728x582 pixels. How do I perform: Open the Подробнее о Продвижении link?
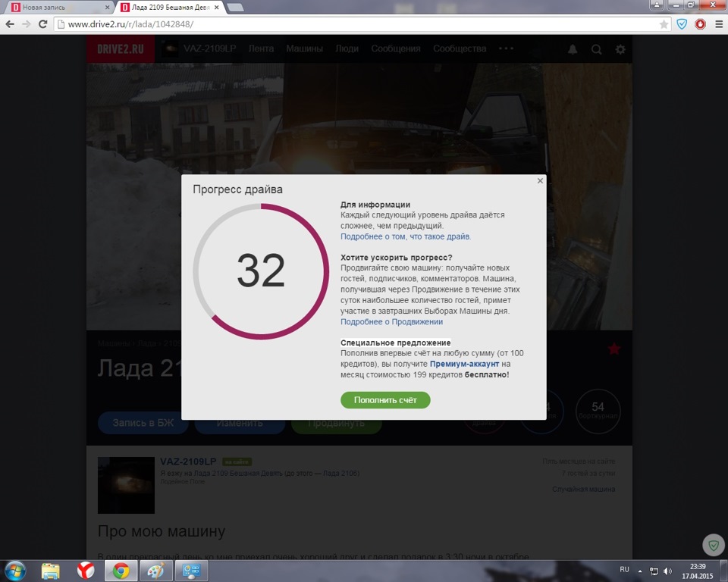392,322
